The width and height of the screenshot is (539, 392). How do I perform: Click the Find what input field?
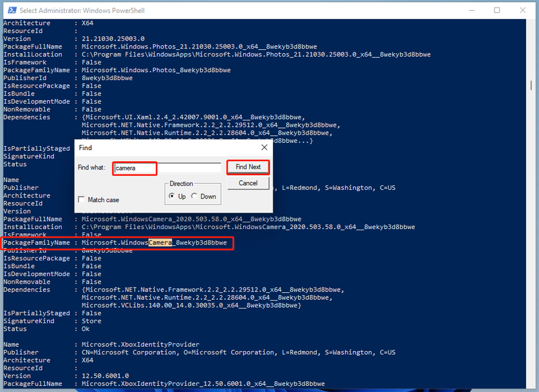[167, 168]
